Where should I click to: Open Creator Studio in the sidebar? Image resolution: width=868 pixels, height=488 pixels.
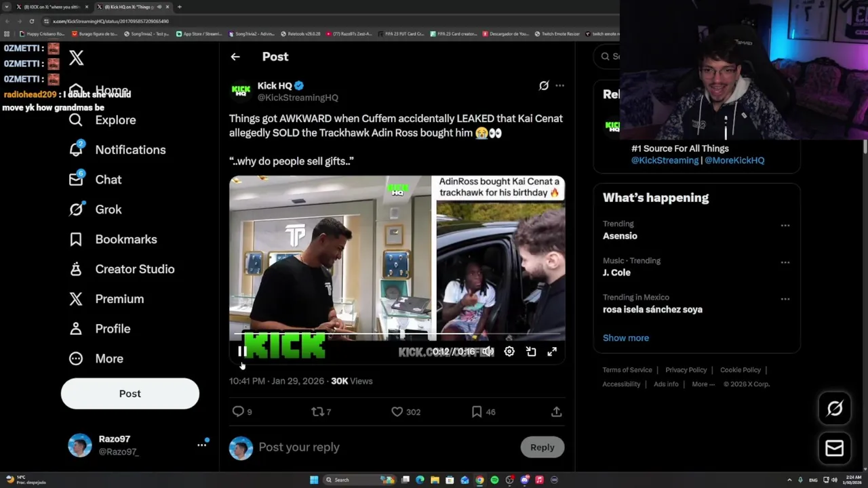pyautogui.click(x=121, y=269)
